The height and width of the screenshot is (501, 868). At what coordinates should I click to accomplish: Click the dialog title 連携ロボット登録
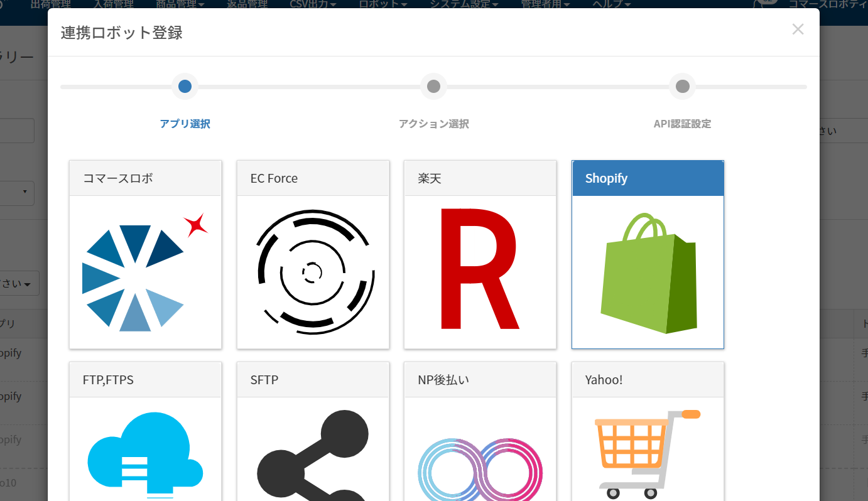tap(122, 33)
